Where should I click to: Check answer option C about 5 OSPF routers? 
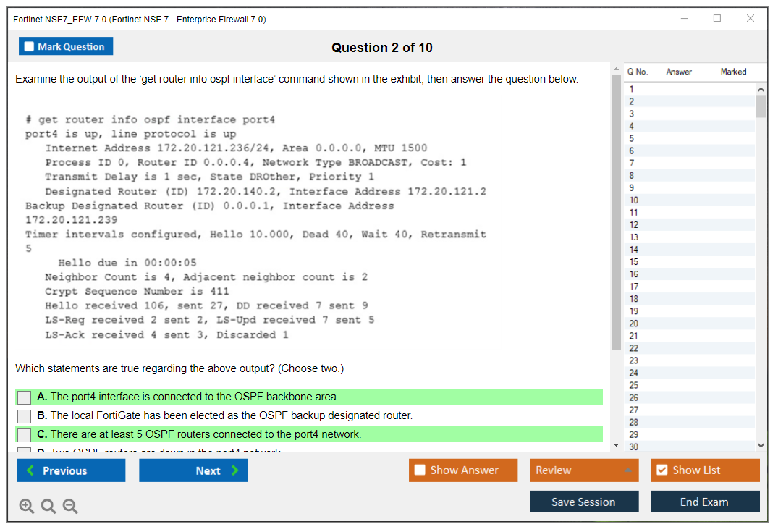click(25, 435)
